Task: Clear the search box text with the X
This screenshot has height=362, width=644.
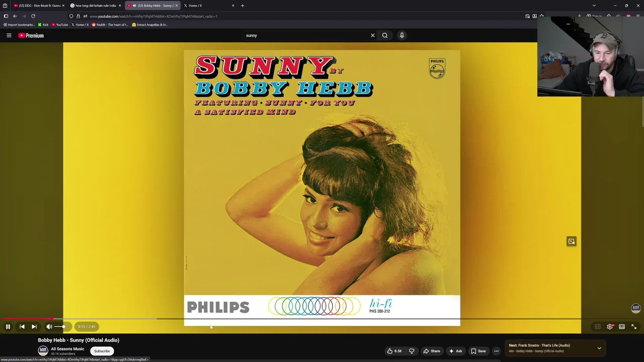Action: (x=373, y=35)
